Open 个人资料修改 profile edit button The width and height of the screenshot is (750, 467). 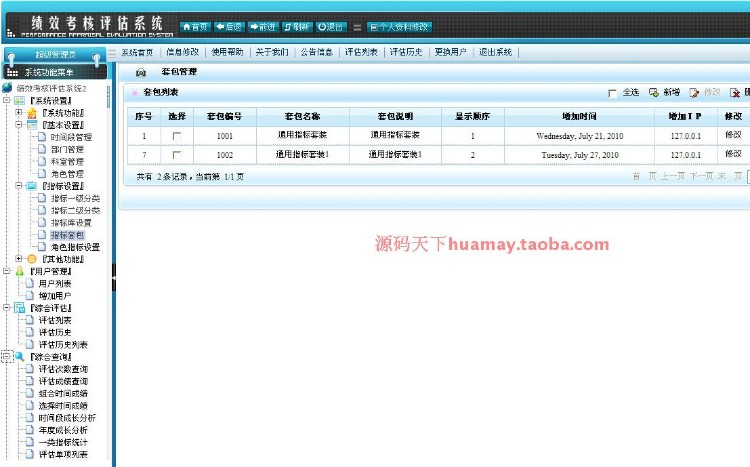coord(399,27)
